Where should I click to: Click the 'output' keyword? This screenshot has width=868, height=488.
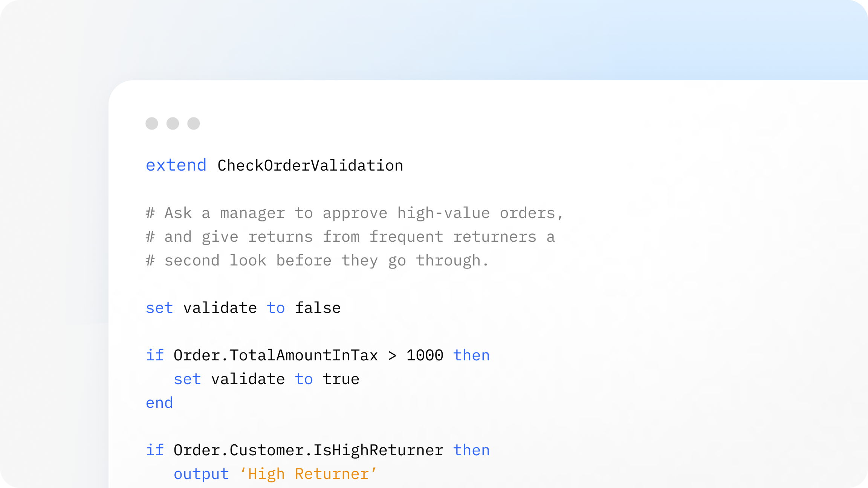[201, 474]
